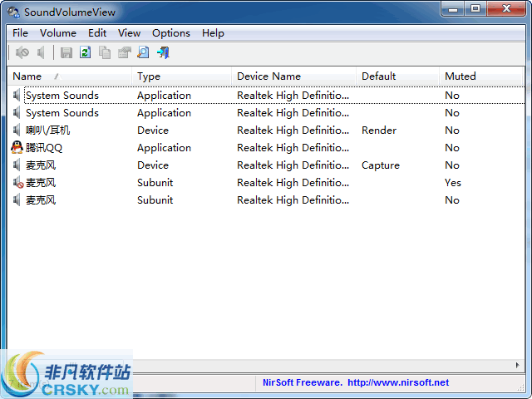
Task: Click Realtek device name in the 腾讯QQ row
Action: tap(293, 148)
